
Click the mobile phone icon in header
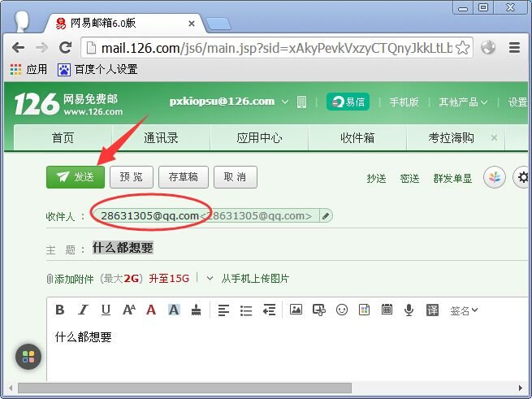point(301,102)
